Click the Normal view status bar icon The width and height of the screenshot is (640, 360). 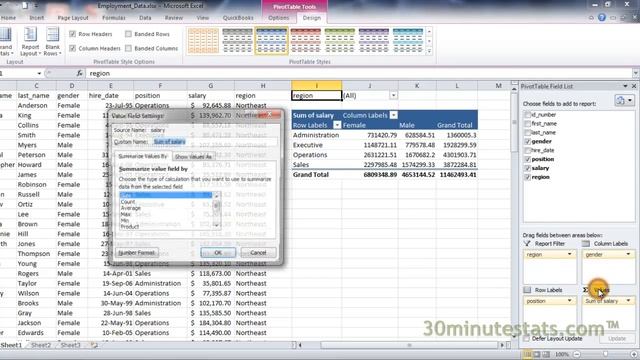point(527,354)
